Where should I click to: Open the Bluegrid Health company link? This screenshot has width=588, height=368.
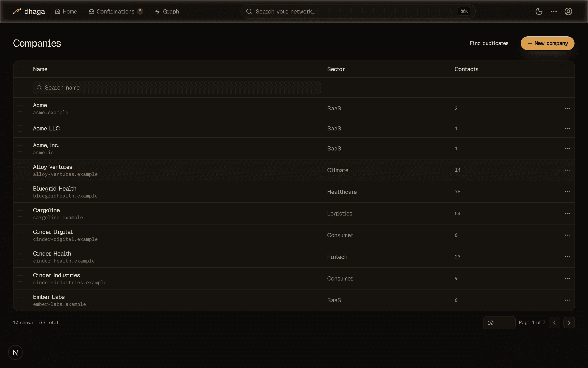[x=55, y=189]
